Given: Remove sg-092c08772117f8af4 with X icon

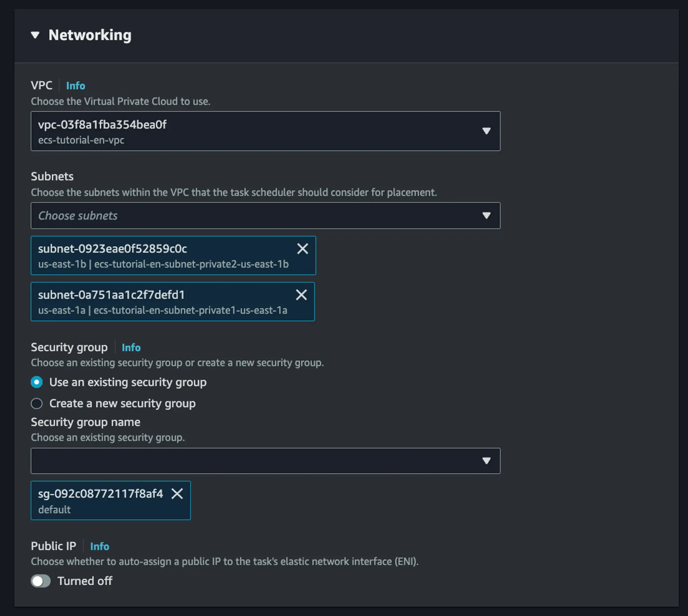Looking at the screenshot, I should tap(177, 493).
